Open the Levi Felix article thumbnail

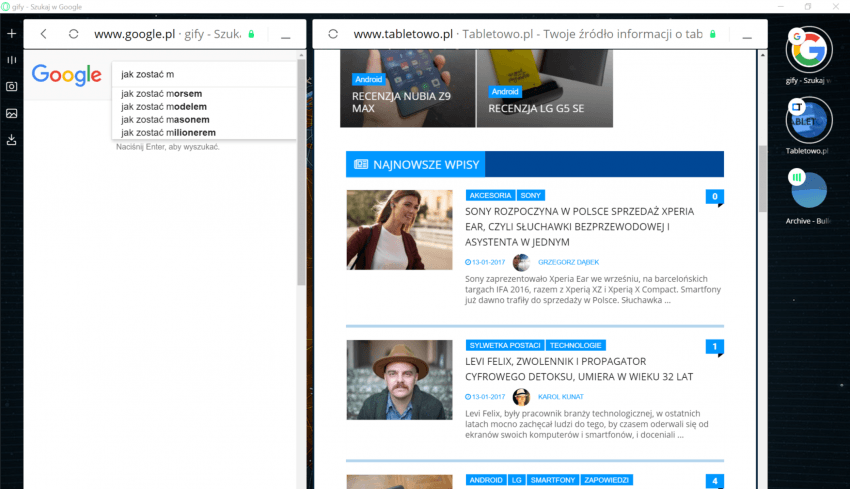tap(400, 380)
